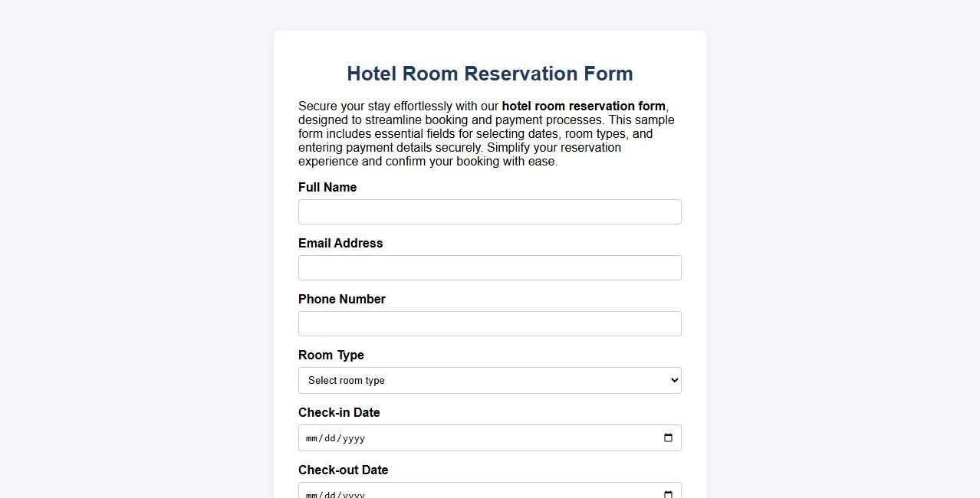Viewport: 980px width, 498px height.
Task: Click the Phone Number label
Action: 342,299
